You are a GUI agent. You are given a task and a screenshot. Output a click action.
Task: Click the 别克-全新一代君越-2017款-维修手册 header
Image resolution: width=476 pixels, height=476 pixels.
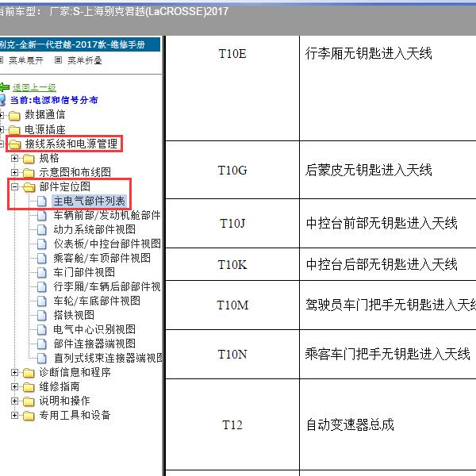(80, 44)
